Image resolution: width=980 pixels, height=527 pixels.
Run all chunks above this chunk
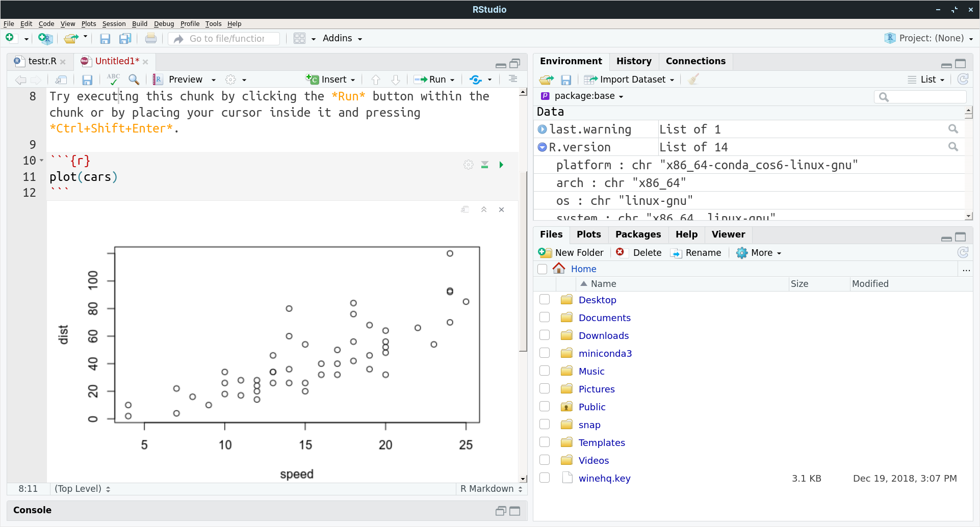point(485,165)
